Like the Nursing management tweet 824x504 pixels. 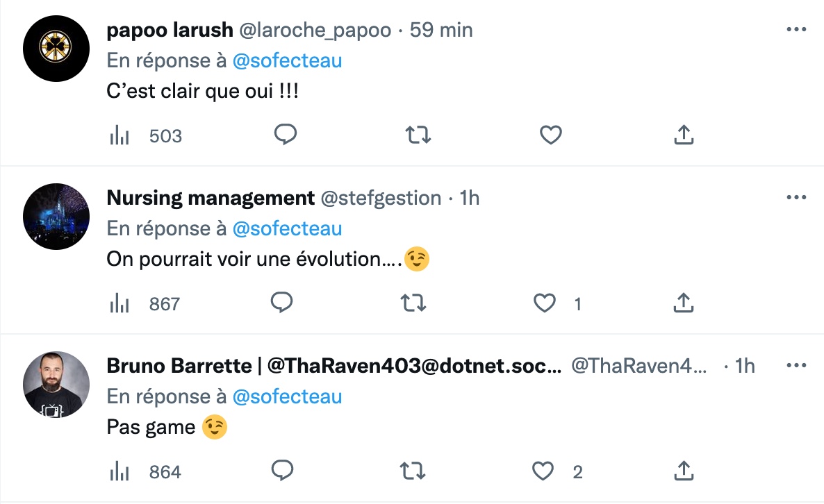[545, 303]
